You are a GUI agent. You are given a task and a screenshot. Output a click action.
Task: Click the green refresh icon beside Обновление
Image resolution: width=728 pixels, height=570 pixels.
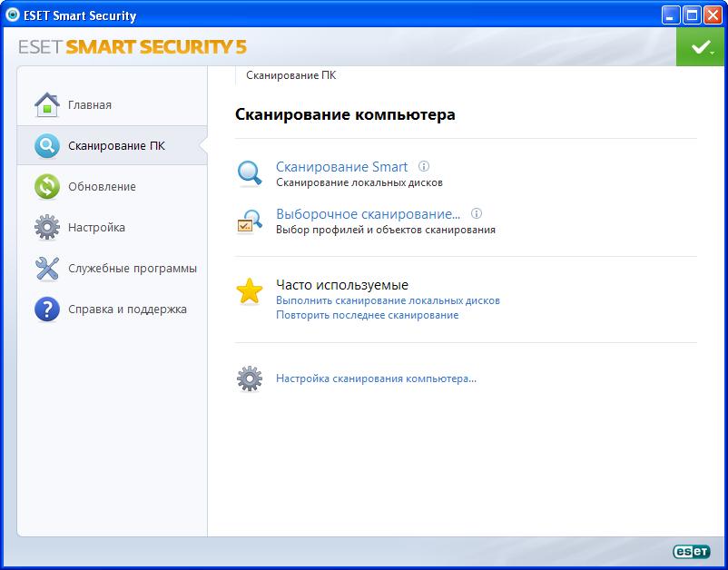point(47,187)
